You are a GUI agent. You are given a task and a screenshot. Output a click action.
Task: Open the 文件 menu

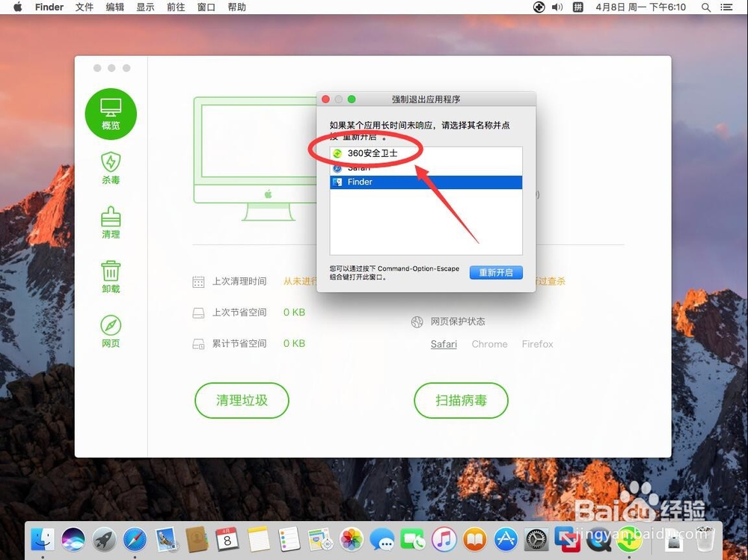85,7
